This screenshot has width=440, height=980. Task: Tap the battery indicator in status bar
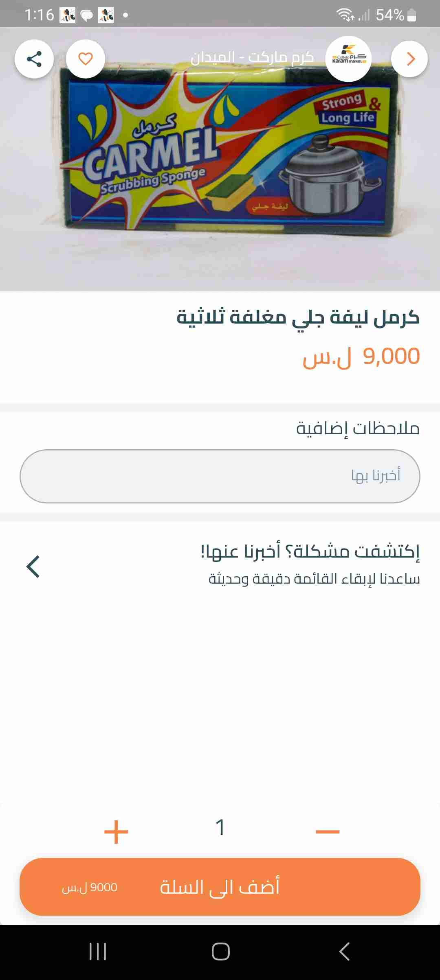click(411, 15)
